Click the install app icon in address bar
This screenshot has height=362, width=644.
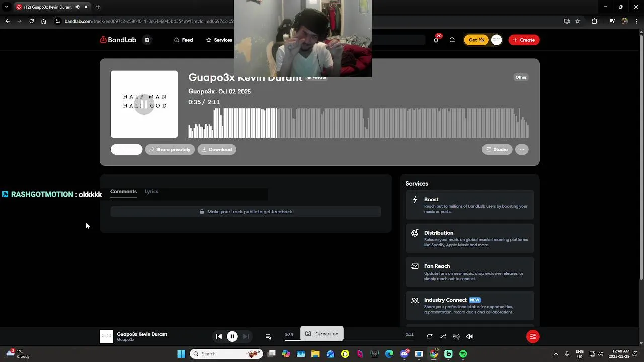(567, 21)
